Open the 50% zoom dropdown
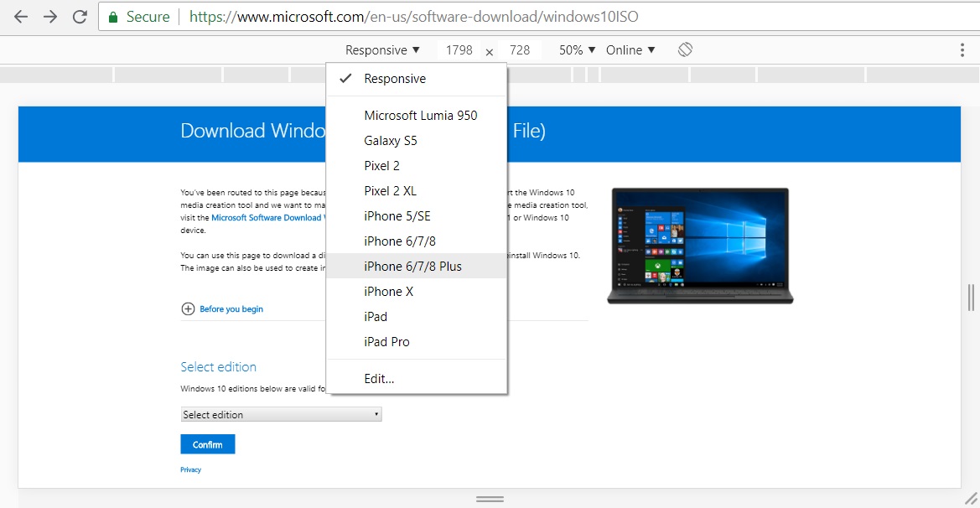This screenshot has width=980, height=508. pyautogui.click(x=577, y=50)
